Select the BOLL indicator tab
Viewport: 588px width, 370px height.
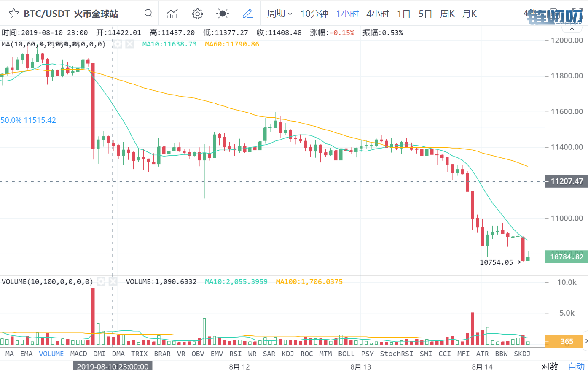click(346, 354)
